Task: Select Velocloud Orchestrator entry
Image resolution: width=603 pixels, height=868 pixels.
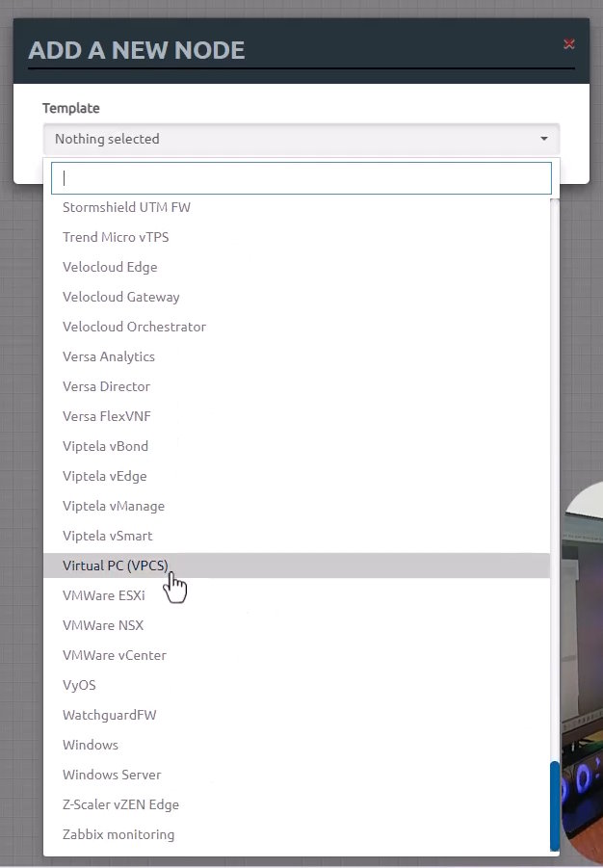Action: coord(297,328)
